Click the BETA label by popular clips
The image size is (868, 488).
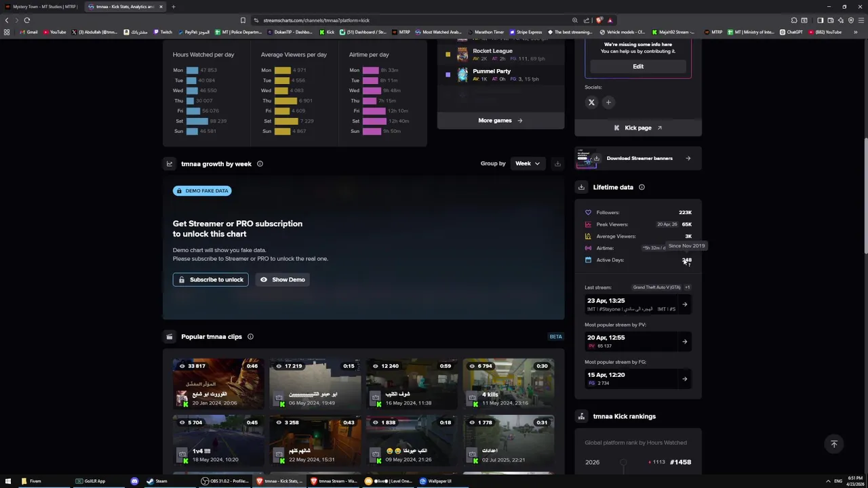555,336
